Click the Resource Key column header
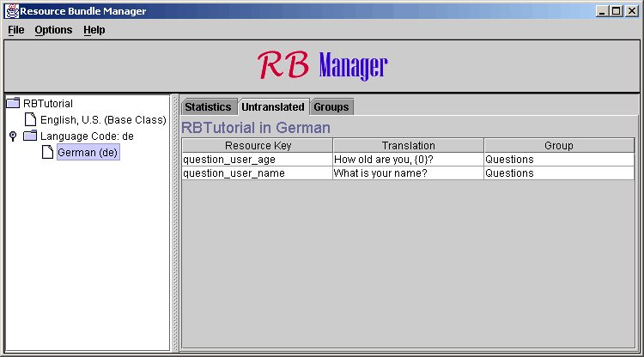Viewport: 644px width, 357px height. coord(257,146)
